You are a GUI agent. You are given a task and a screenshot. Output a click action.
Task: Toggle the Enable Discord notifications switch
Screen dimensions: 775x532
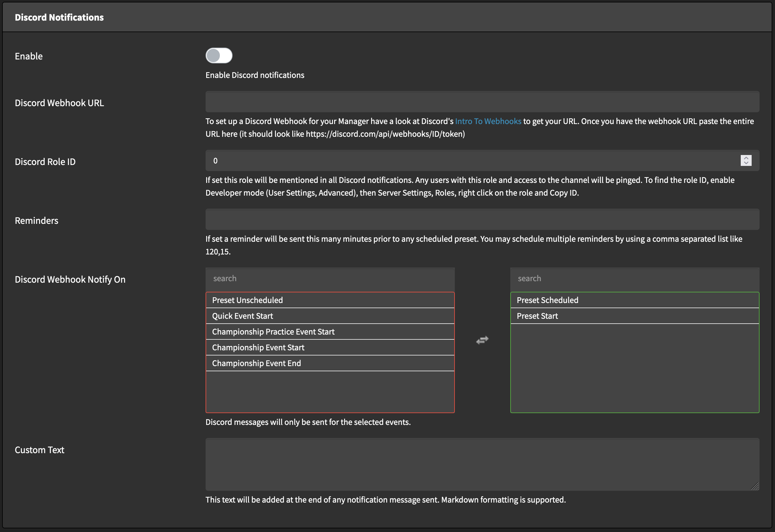(x=219, y=56)
